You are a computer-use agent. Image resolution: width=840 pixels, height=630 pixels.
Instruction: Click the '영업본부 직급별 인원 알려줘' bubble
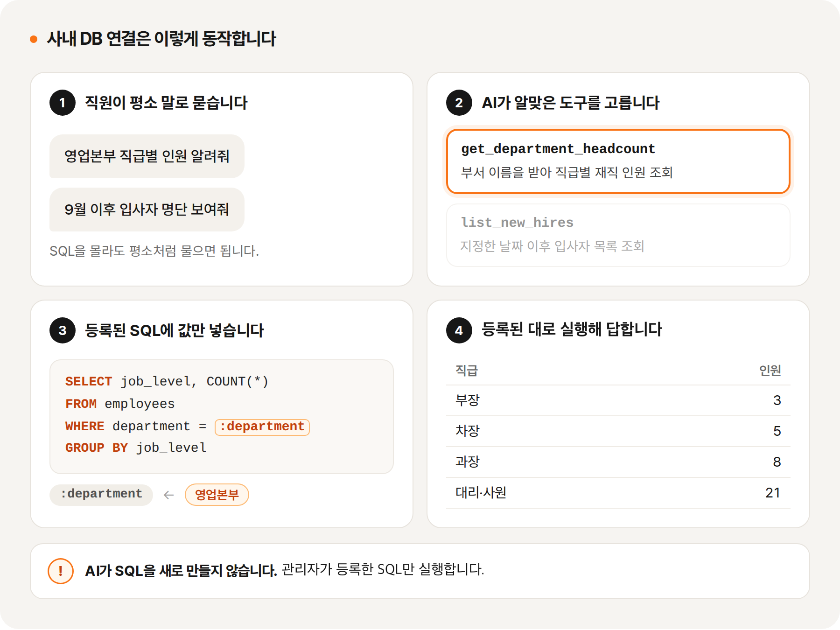coord(147,156)
